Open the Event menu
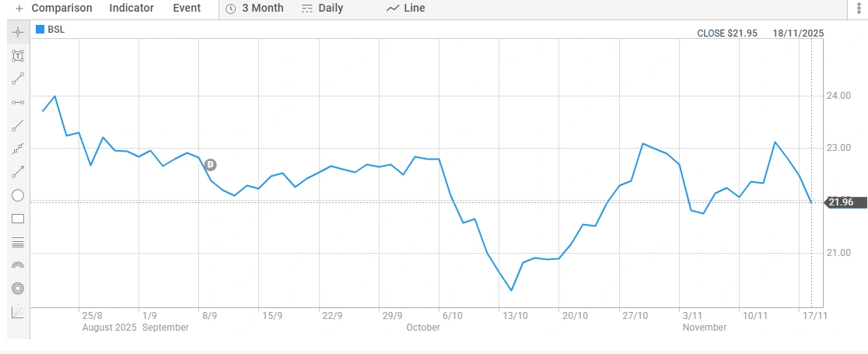The height and width of the screenshot is (354, 868). point(187,9)
